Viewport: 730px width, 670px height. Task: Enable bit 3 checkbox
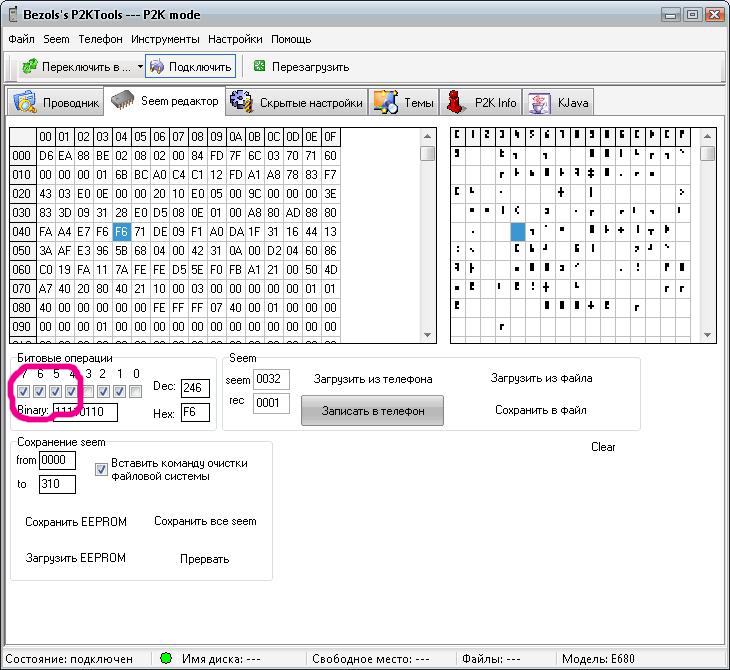[88, 392]
